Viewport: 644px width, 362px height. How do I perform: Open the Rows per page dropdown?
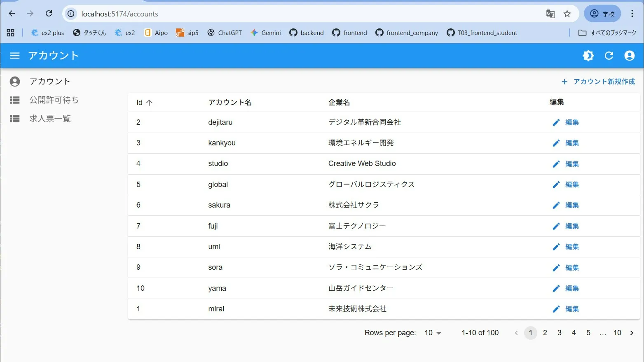(x=432, y=333)
